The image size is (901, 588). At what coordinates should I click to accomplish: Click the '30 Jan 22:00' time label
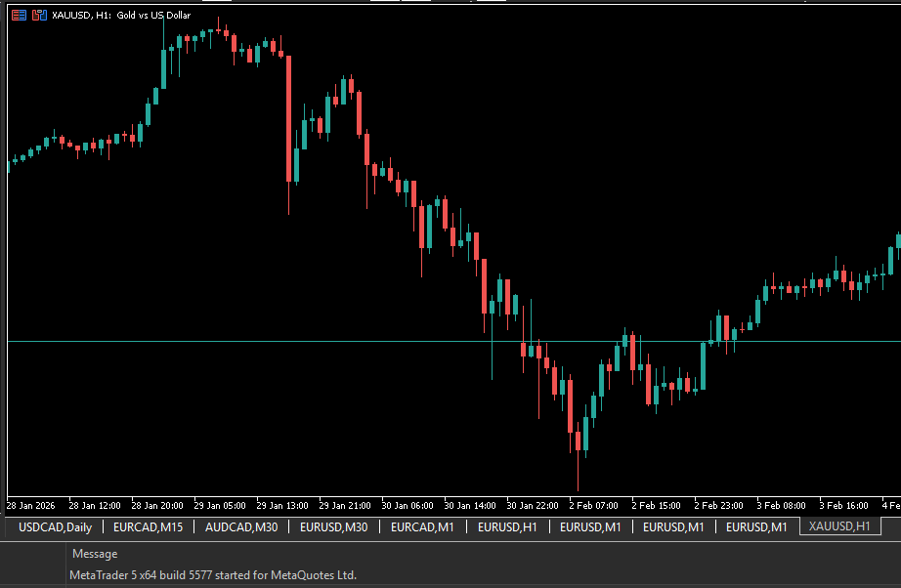[x=533, y=505]
